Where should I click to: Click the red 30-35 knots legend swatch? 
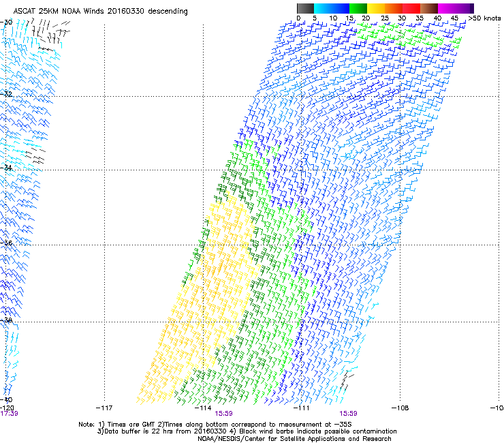(411, 8)
